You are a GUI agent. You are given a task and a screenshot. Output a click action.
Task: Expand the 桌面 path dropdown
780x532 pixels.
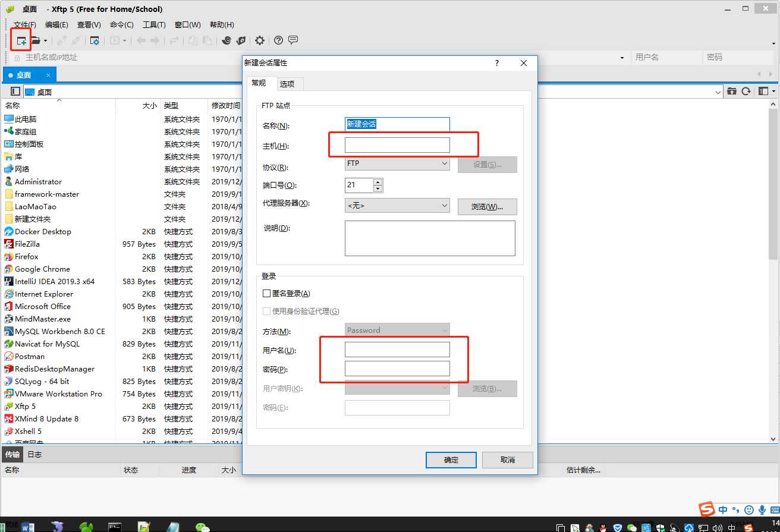pyautogui.click(x=718, y=92)
